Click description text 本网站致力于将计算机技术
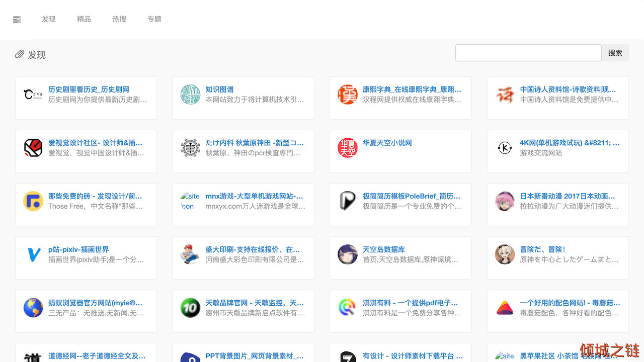This screenshot has width=644, height=362. 255,100
